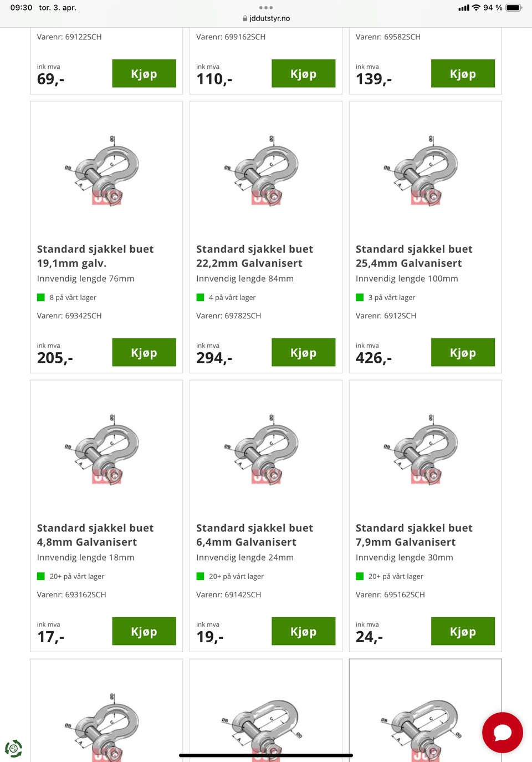532x762 pixels.
Task: Click the 19,1mm galv. shackle image
Action: [106, 170]
